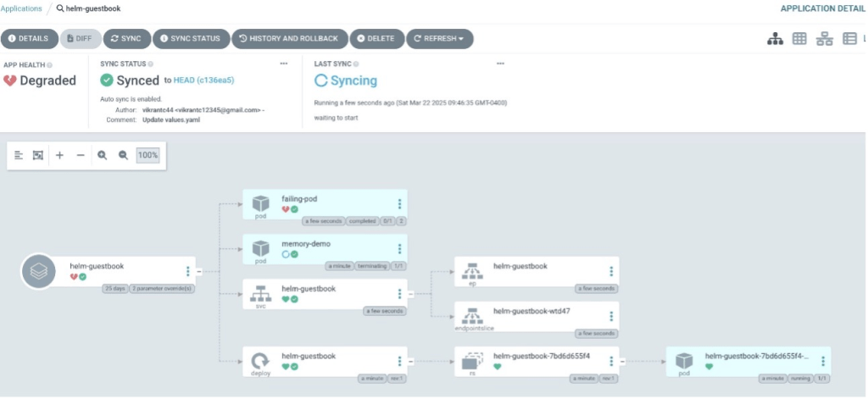Collapse the helm-guestbook deploy node children
Screen dimensions: 868x399
point(410,362)
